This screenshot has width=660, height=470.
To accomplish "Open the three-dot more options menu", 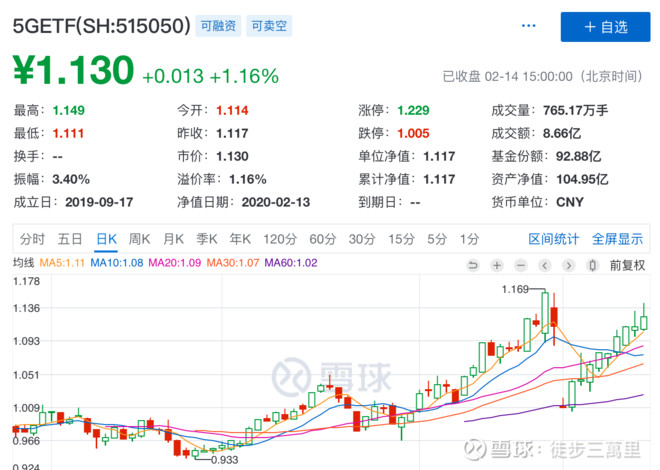I will [x=528, y=26].
